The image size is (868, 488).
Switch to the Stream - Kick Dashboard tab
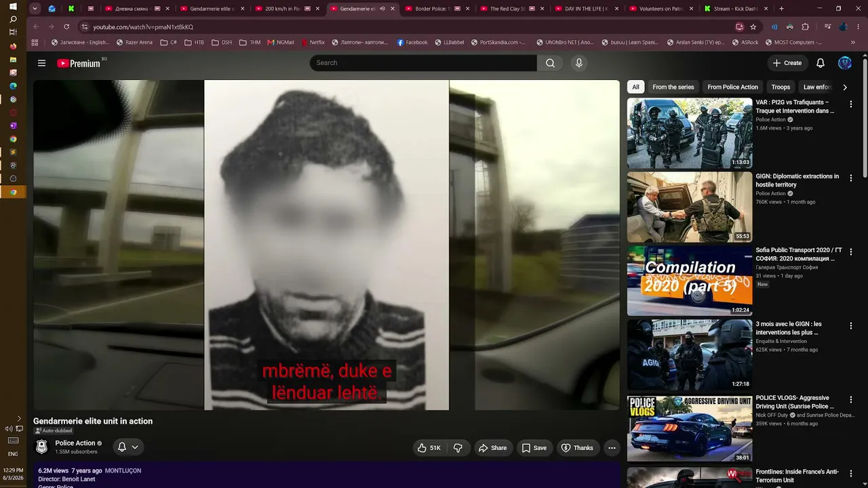tap(736, 9)
